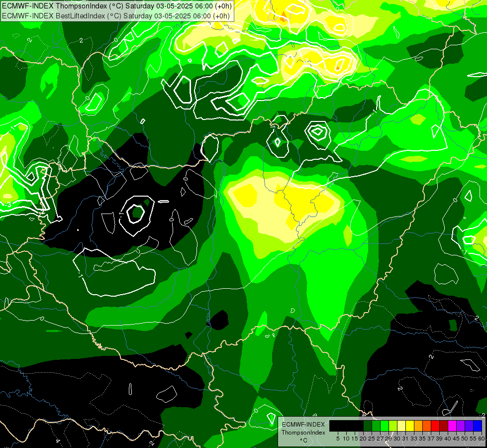The image size is (487, 448).
Task: Click the ThompsonIndex title line at top
Action: (117, 6)
